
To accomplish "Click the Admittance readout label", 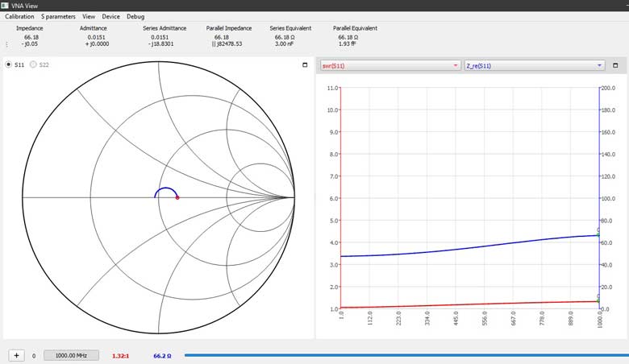I will point(93,28).
